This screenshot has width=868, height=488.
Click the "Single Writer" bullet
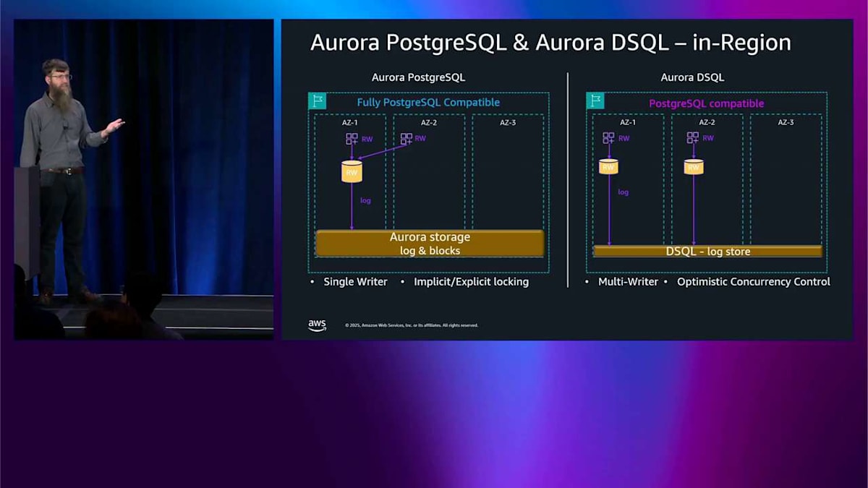coord(355,282)
